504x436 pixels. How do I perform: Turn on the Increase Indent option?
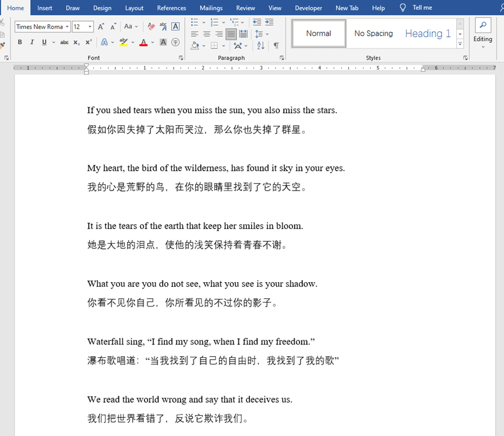tap(269, 22)
